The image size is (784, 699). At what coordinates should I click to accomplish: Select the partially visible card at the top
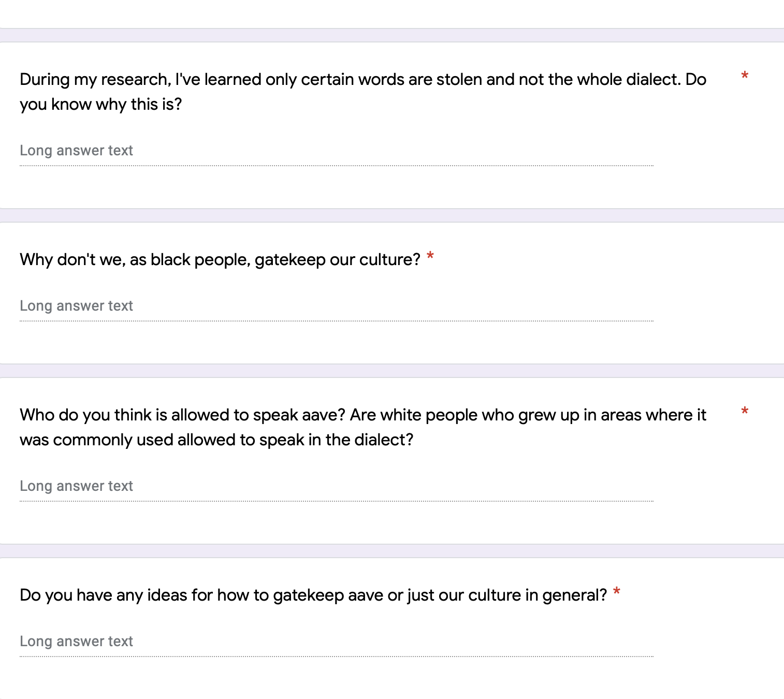pyautogui.click(x=392, y=14)
